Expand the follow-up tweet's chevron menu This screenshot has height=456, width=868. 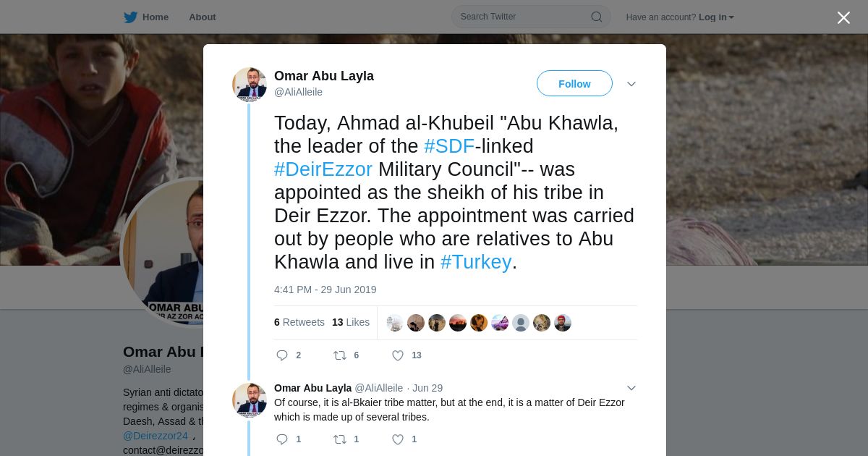coord(631,388)
